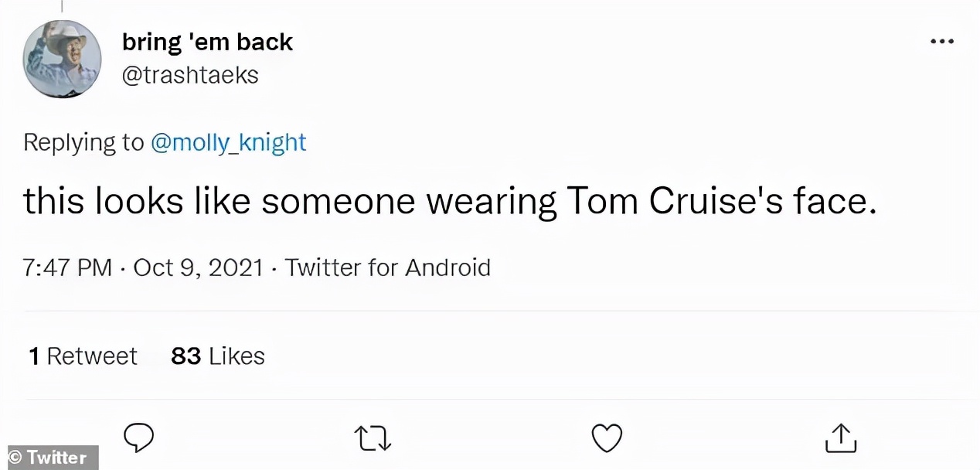Viewport: 980px width, 470px height.
Task: Click the cowboy hat profile avatar
Action: (x=62, y=59)
